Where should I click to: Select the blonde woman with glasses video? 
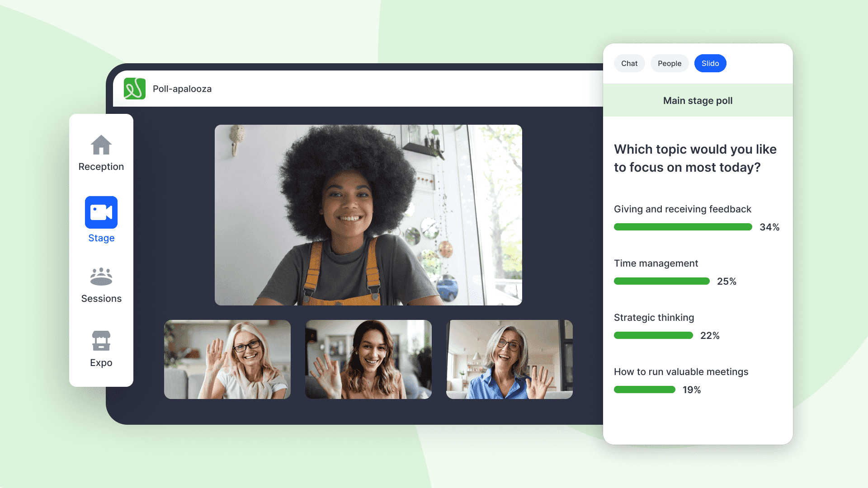pyautogui.click(x=227, y=359)
